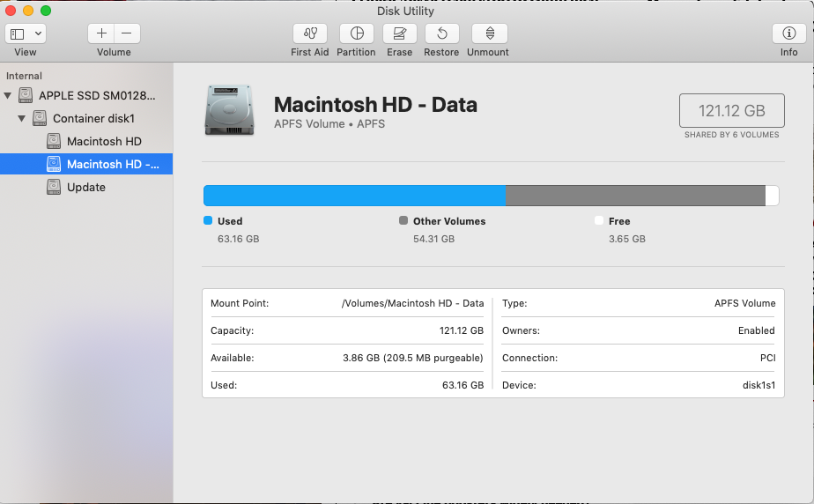The height and width of the screenshot is (504, 814).
Task: Click the Internal sidebar section header
Action: pos(24,76)
